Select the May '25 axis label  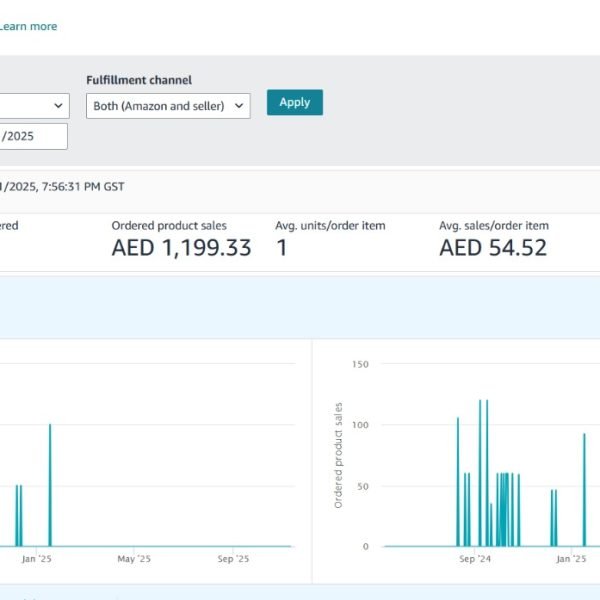point(133,559)
